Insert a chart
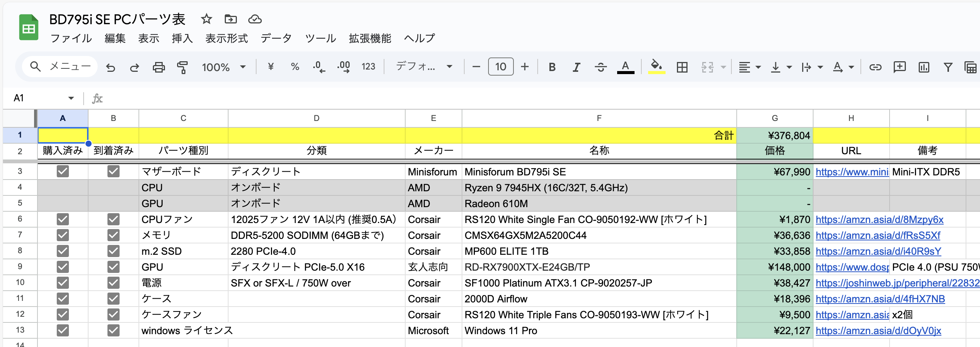This screenshot has width=980, height=347. [924, 67]
